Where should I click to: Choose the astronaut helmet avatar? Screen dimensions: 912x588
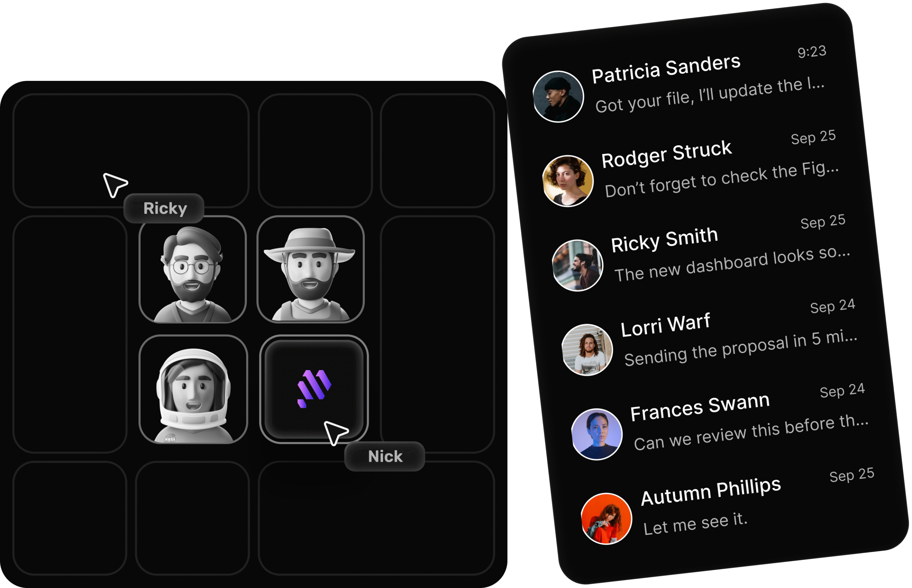[x=193, y=389]
